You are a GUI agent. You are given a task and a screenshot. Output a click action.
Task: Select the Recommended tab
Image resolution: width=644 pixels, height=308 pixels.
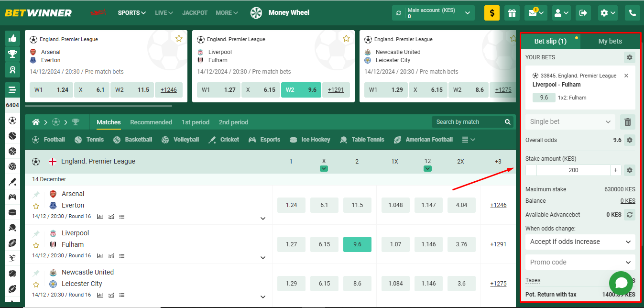151,122
